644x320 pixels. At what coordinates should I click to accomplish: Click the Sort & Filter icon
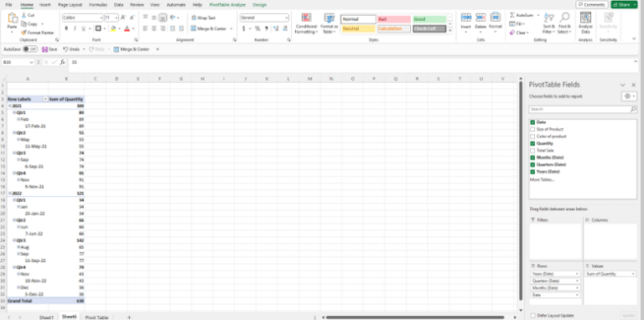pos(548,18)
